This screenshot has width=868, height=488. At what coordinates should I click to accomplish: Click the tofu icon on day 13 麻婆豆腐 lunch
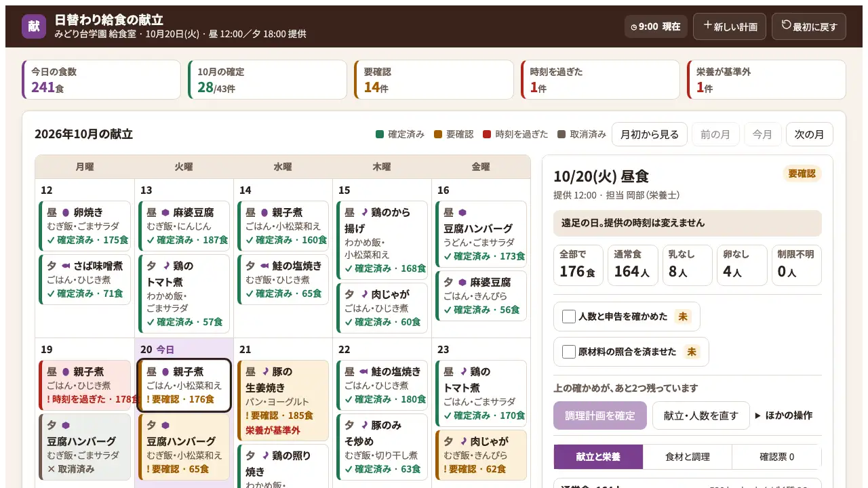165,212
